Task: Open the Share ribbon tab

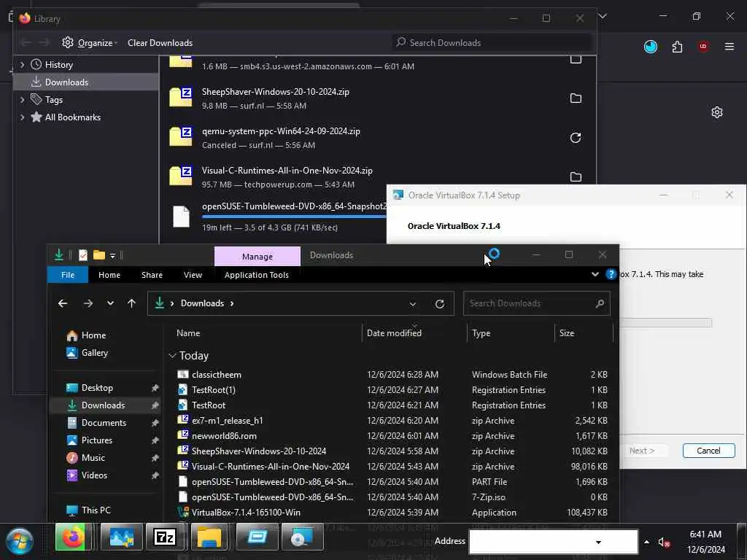Action: [x=152, y=275]
